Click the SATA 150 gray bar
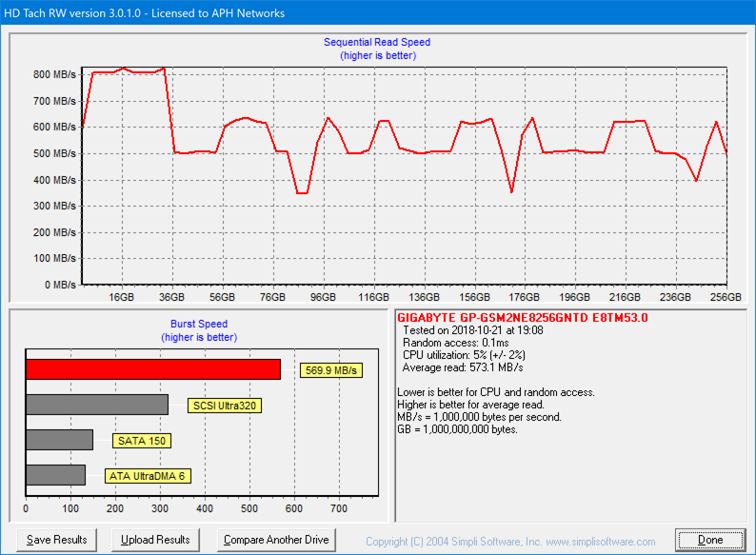756x555 pixels. click(x=59, y=440)
